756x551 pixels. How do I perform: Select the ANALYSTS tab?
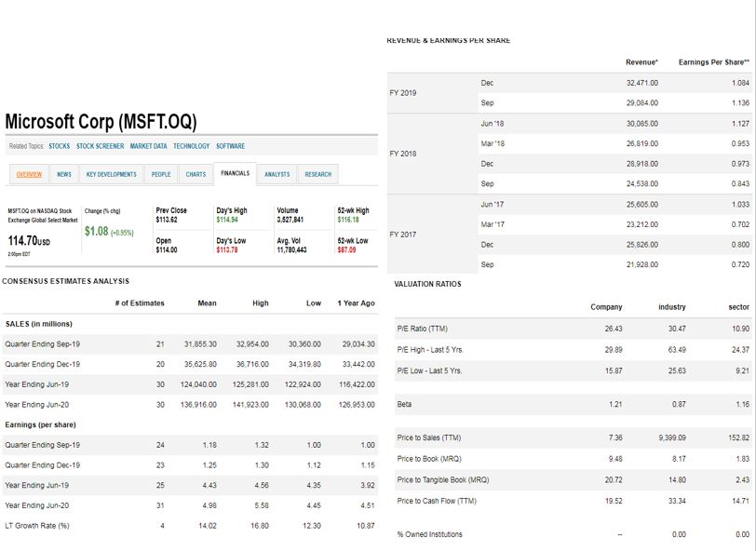[x=277, y=173]
